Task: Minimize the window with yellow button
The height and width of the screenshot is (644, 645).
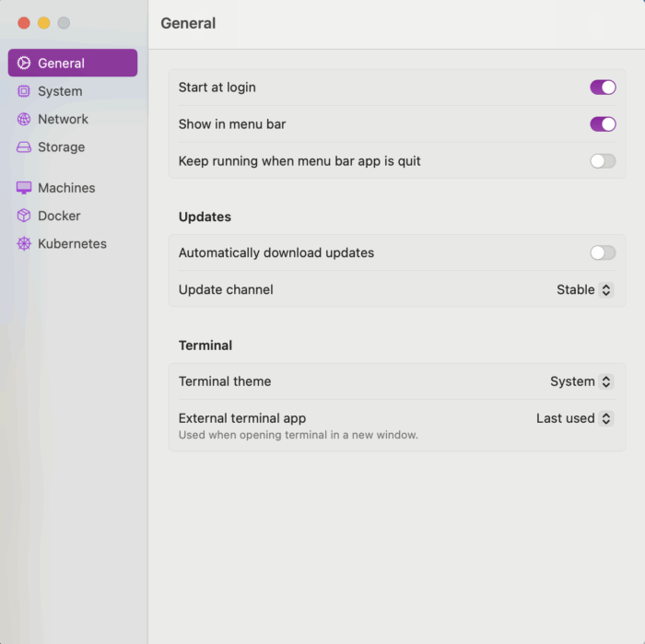Action: coord(43,23)
